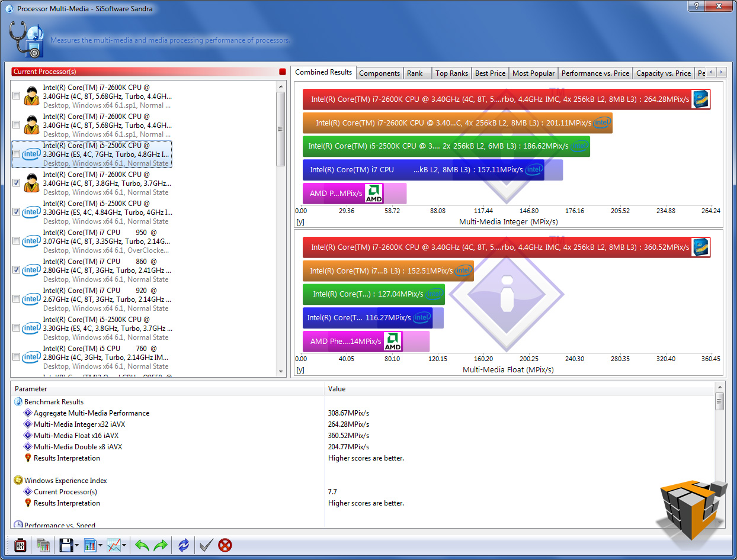Click the processor list scrollbar thumb
Viewport: 737px width, 560px height.
click(x=281, y=129)
